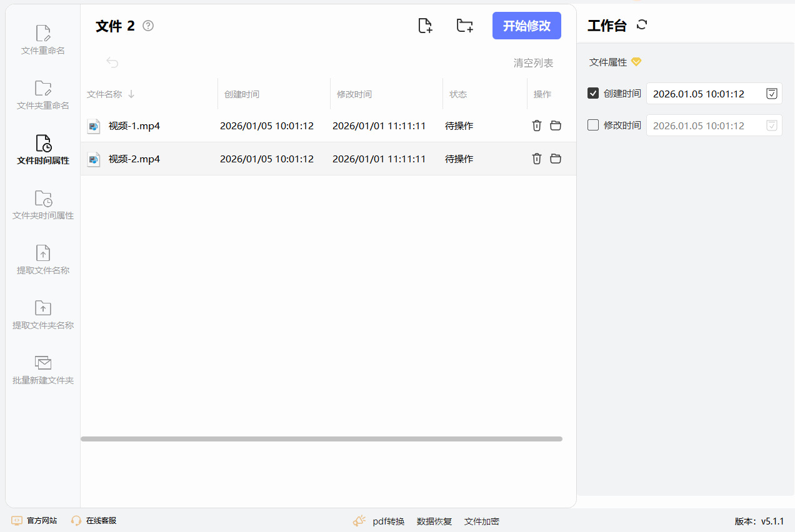Open the pdf转换 link
Viewport: 795px width, 532px height.
click(x=389, y=521)
